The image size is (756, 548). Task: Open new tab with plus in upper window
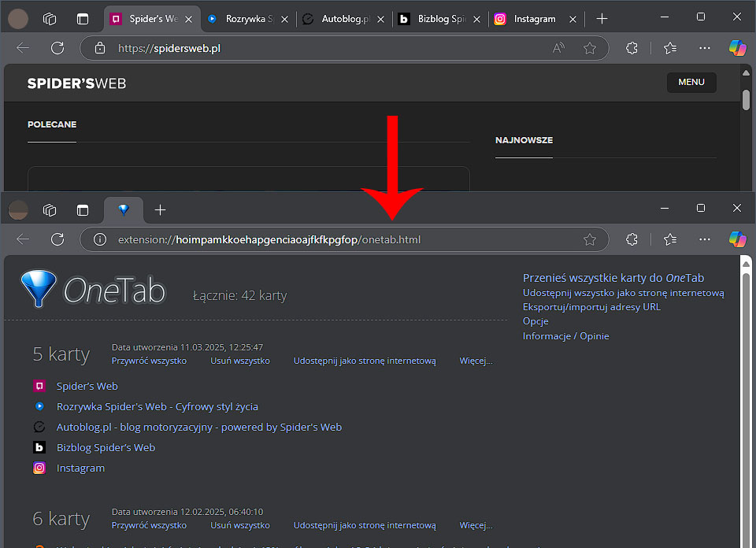pos(602,19)
